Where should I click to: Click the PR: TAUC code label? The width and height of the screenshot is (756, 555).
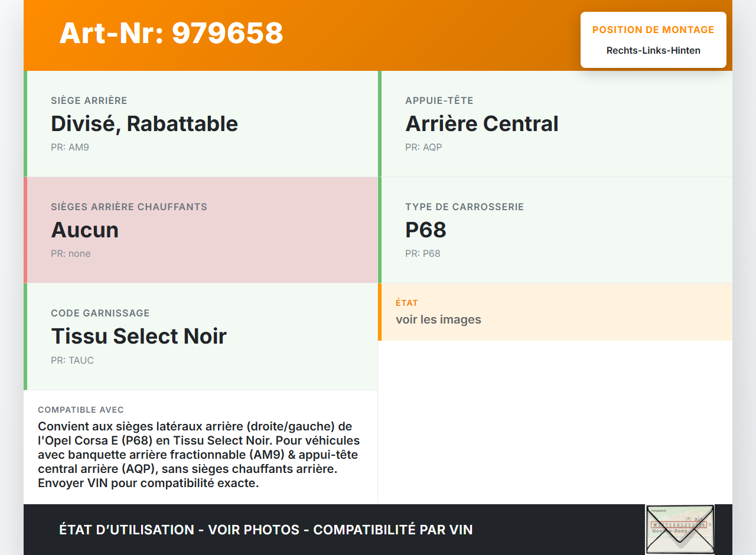tap(72, 360)
